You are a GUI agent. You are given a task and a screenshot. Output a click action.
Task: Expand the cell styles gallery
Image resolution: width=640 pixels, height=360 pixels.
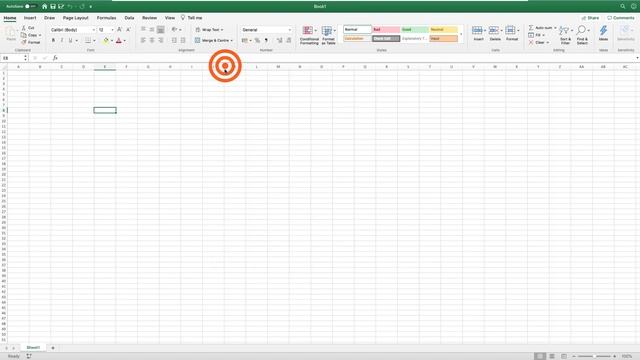pos(461,34)
